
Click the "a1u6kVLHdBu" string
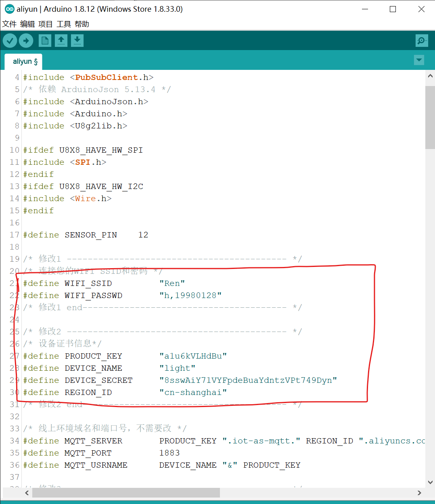(x=193, y=356)
